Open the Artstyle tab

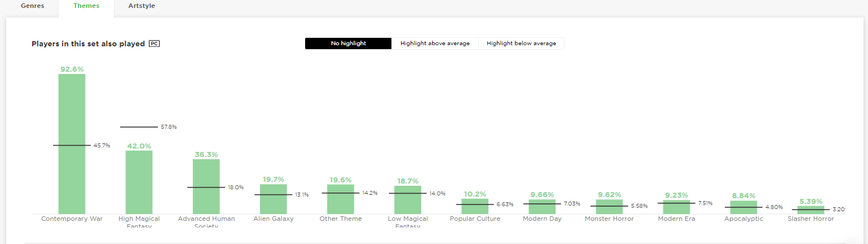click(x=142, y=6)
